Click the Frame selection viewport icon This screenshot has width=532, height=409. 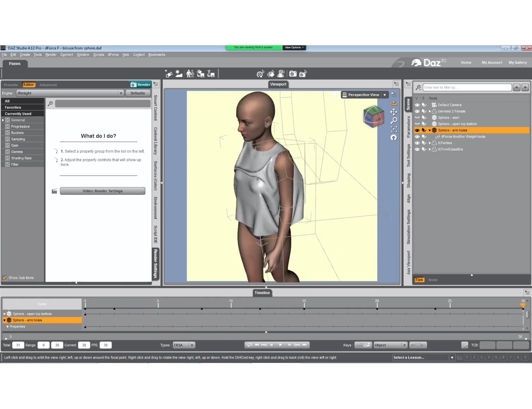[393, 129]
